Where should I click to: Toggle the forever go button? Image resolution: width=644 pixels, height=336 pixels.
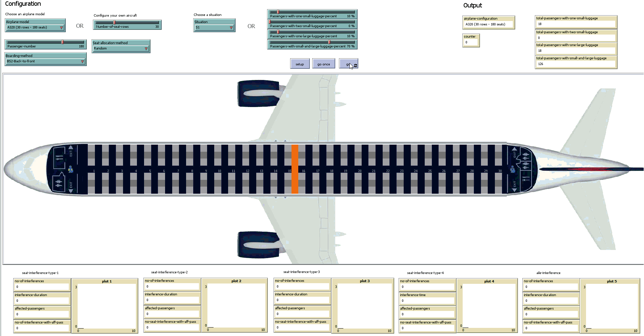pyautogui.click(x=348, y=64)
